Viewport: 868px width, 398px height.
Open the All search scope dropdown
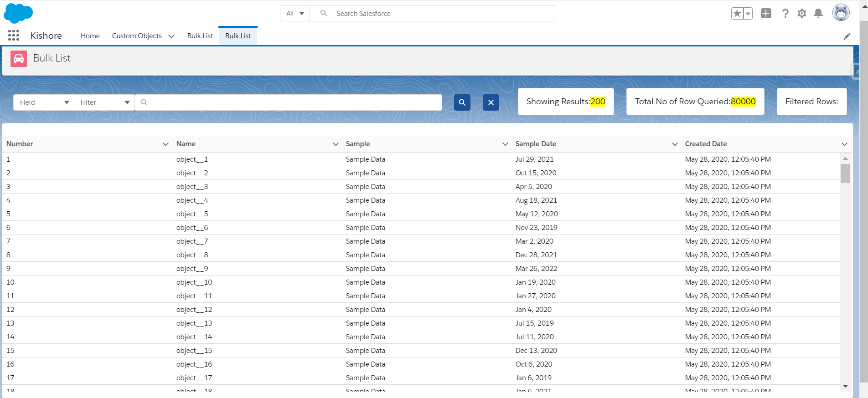pos(295,13)
